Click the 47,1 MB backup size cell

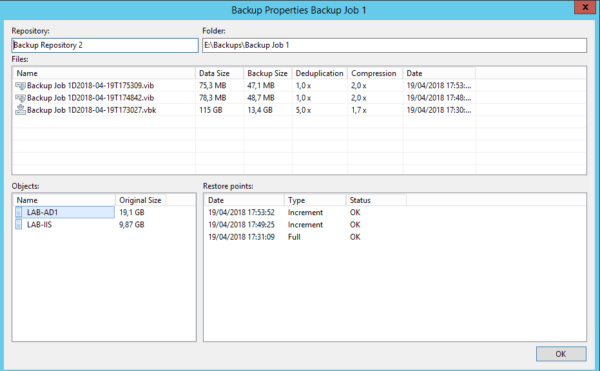261,86
